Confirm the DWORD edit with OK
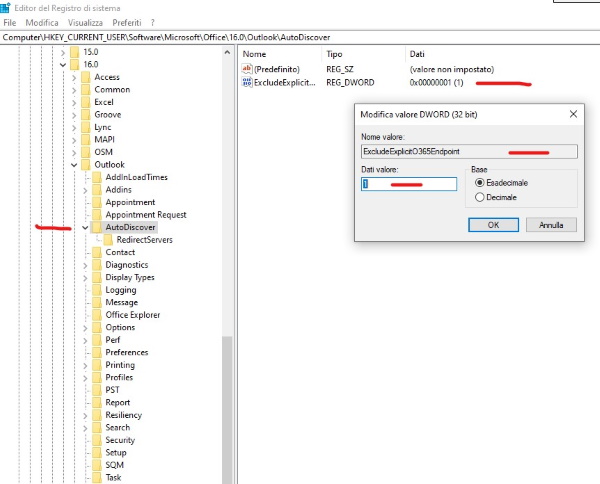 point(493,225)
